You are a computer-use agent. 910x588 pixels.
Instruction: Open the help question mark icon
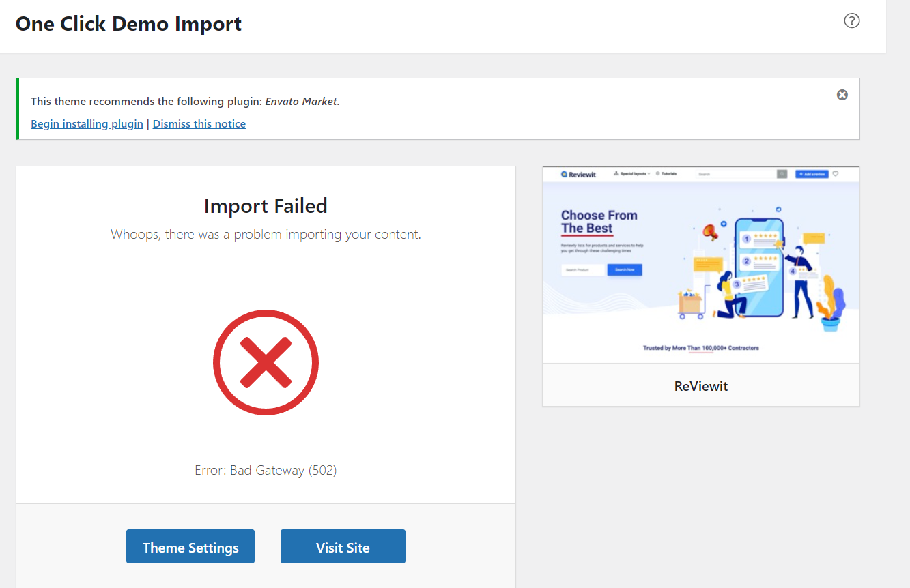(851, 21)
